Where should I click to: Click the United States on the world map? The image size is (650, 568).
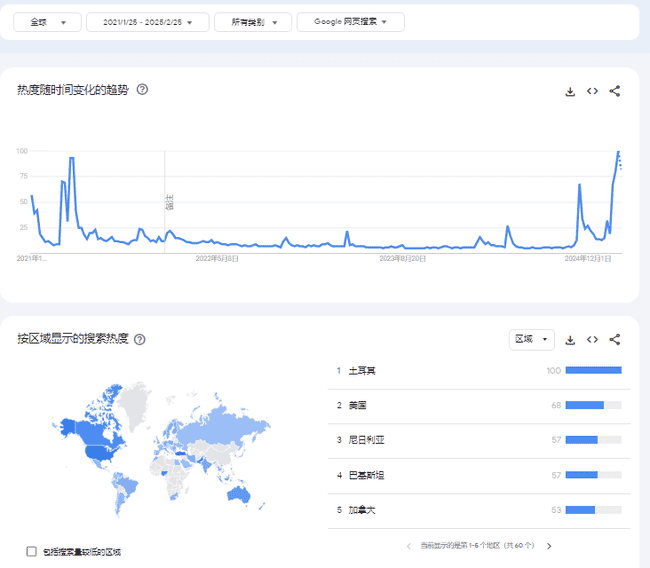(x=101, y=452)
